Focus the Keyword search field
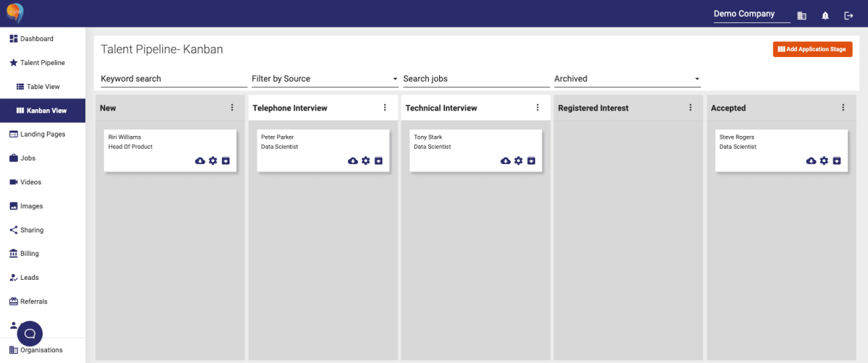This screenshot has height=363, width=868. point(174,79)
